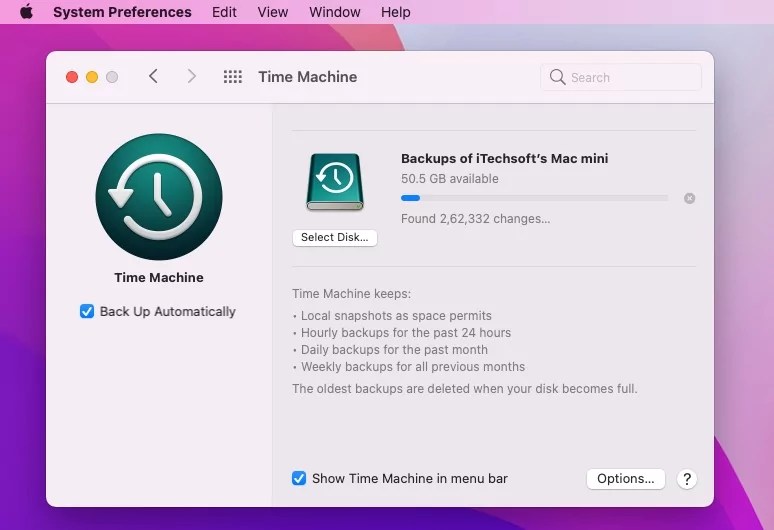The width and height of the screenshot is (774, 530).
Task: Open the Options... button
Action: tap(625, 479)
